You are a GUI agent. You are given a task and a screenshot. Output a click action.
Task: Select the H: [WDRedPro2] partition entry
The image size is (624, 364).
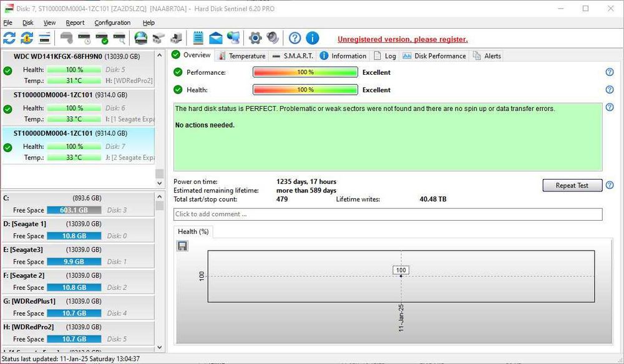pos(78,333)
